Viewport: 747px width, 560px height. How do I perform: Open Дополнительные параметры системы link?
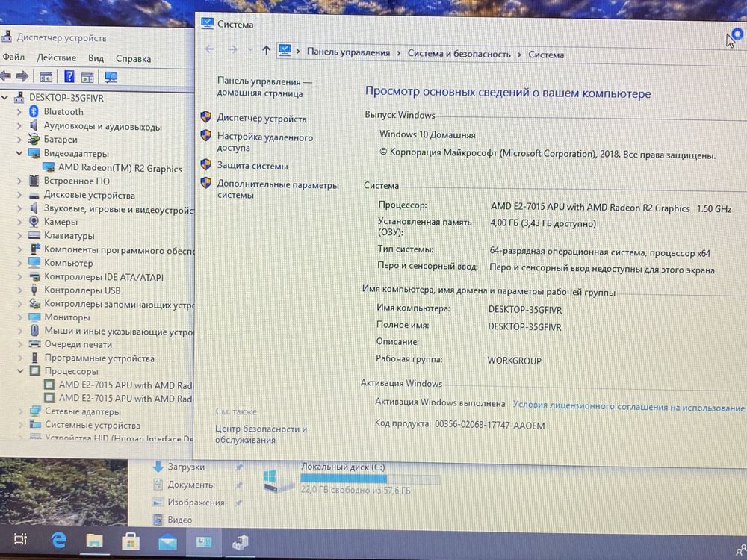[x=278, y=190]
